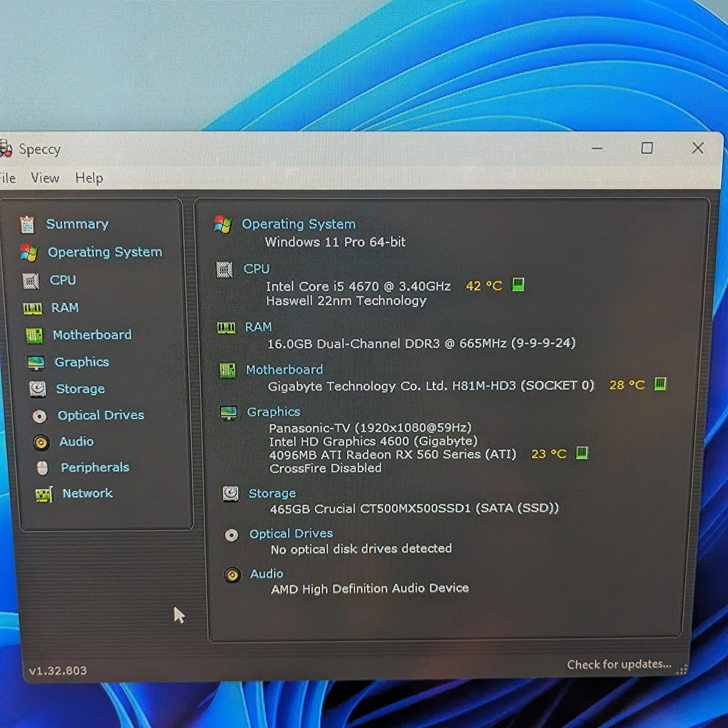Image resolution: width=728 pixels, height=728 pixels.
Task: Open Audio section from the sidebar
Action: (x=76, y=441)
